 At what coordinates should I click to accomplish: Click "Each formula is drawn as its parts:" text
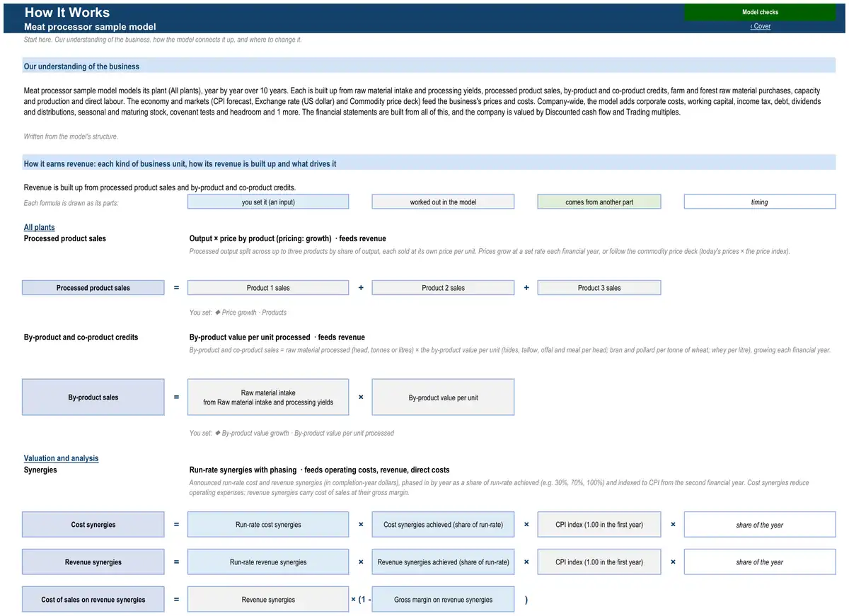[71, 203]
